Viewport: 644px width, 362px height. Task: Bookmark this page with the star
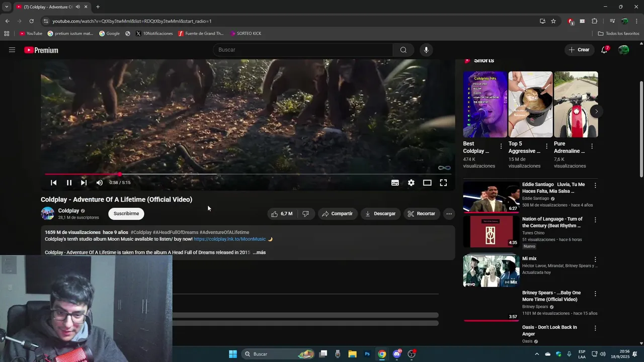[553, 21]
